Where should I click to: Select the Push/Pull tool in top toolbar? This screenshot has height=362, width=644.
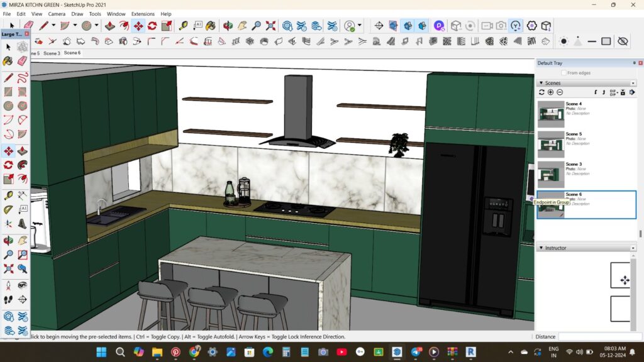(x=109, y=25)
